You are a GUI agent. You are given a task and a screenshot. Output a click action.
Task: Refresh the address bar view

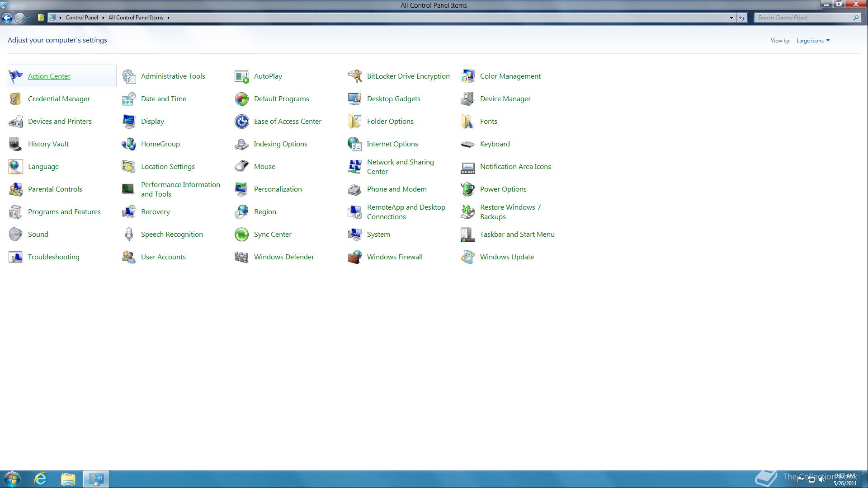pyautogui.click(x=742, y=18)
